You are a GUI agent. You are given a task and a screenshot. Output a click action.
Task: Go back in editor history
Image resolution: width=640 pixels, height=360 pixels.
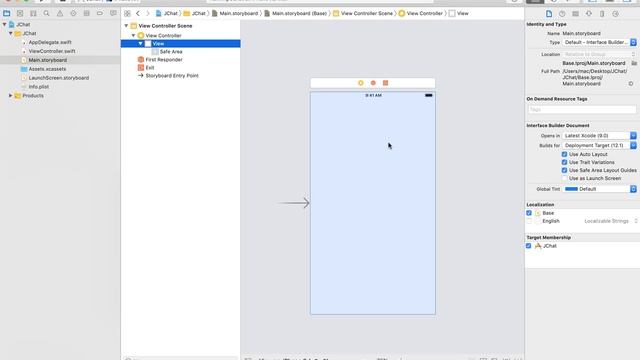pos(138,13)
